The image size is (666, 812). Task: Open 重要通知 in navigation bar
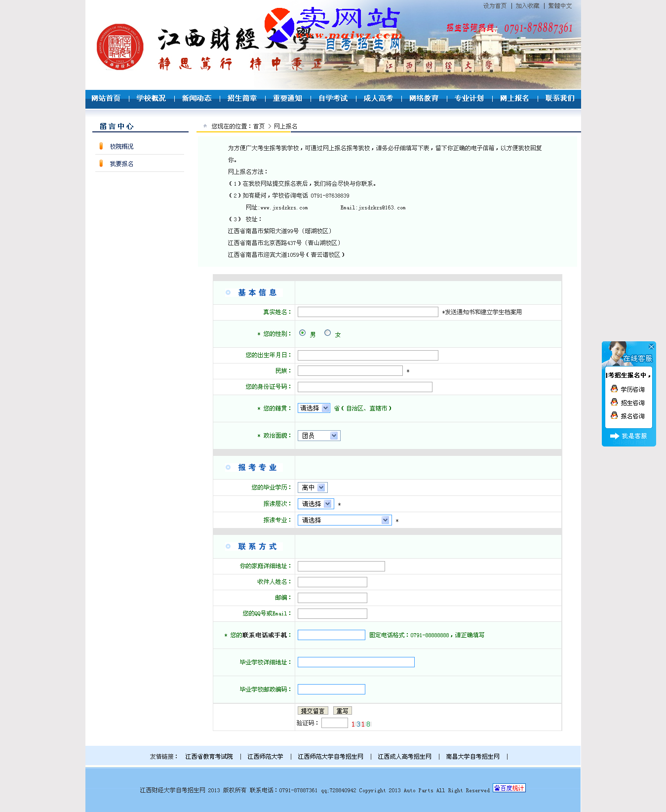pyautogui.click(x=287, y=98)
